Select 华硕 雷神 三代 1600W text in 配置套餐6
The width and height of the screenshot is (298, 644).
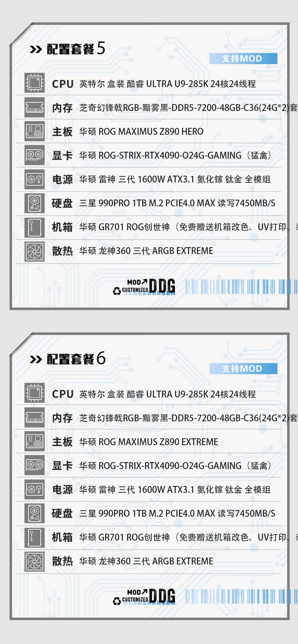click(x=175, y=490)
